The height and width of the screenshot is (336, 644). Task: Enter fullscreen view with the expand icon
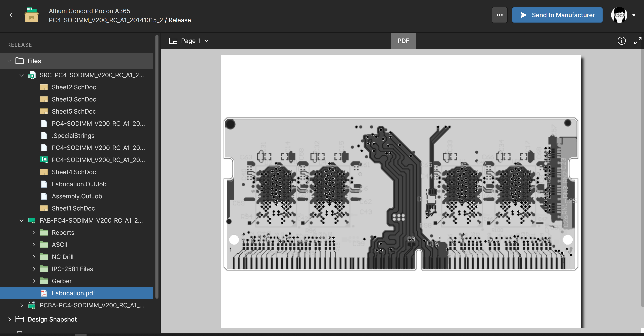[x=637, y=41]
